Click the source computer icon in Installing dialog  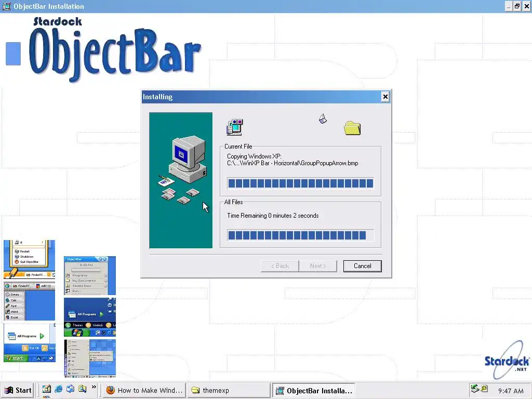235,127
